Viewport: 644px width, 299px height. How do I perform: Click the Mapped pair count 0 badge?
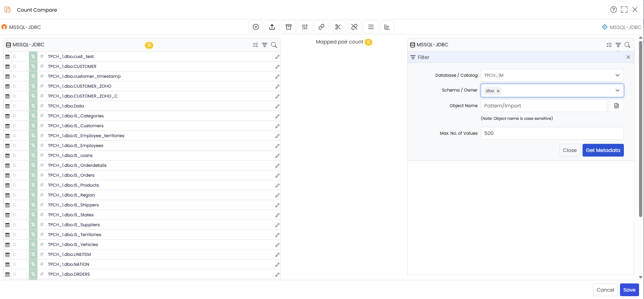(x=368, y=42)
